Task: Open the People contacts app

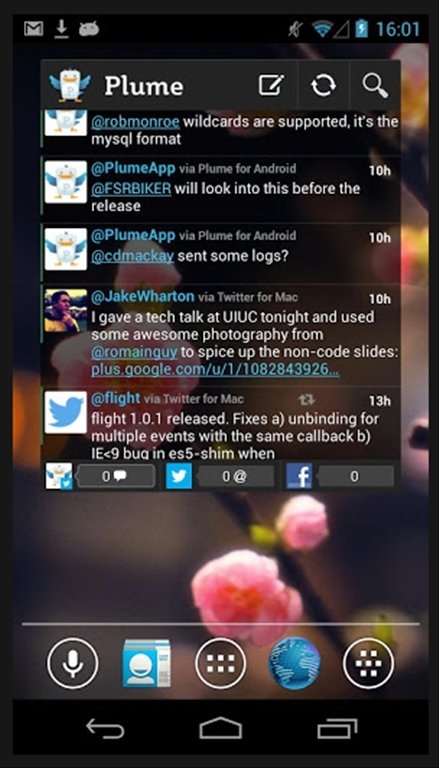Action: [146, 663]
